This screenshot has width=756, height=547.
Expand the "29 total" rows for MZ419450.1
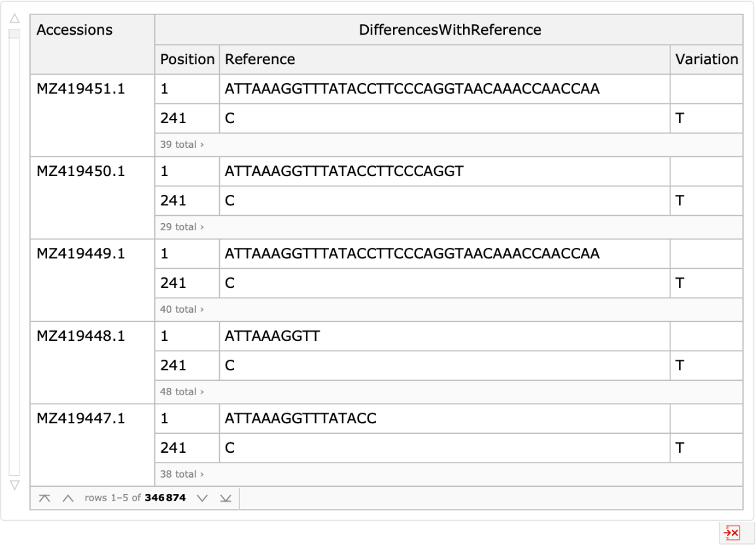click(x=180, y=226)
